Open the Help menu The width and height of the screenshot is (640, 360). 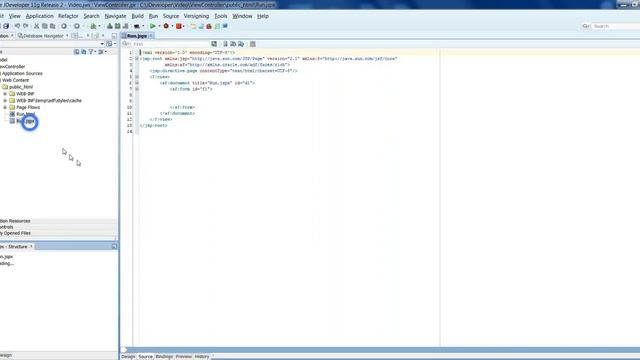(263, 16)
